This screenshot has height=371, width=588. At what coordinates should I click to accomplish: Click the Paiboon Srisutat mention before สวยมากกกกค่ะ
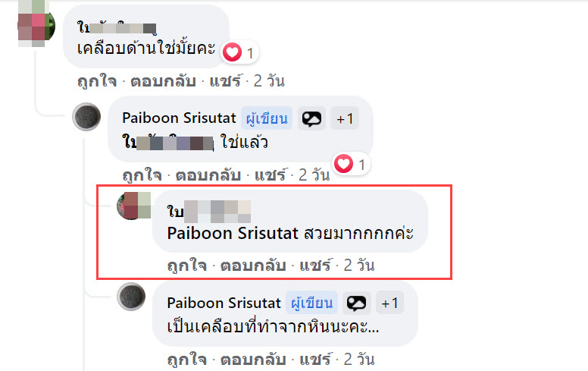(233, 234)
